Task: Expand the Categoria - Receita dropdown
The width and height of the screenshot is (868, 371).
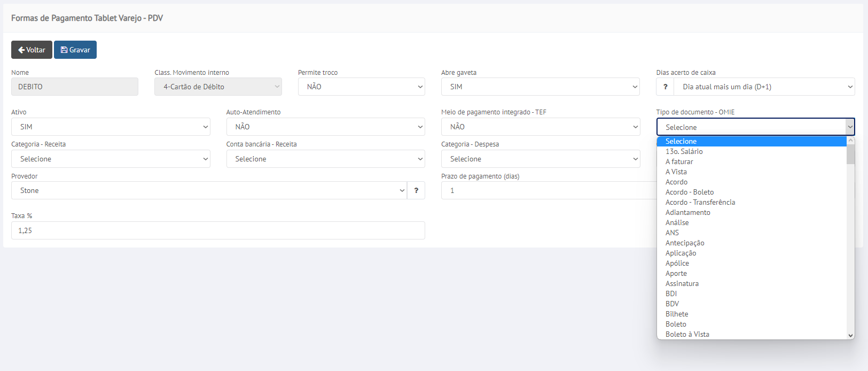Action: pyautogui.click(x=111, y=159)
